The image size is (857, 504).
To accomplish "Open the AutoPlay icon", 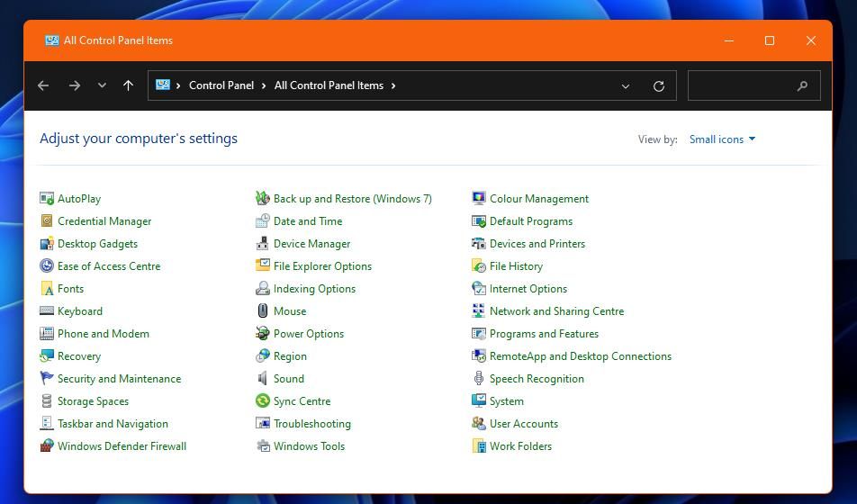I will tap(47, 198).
